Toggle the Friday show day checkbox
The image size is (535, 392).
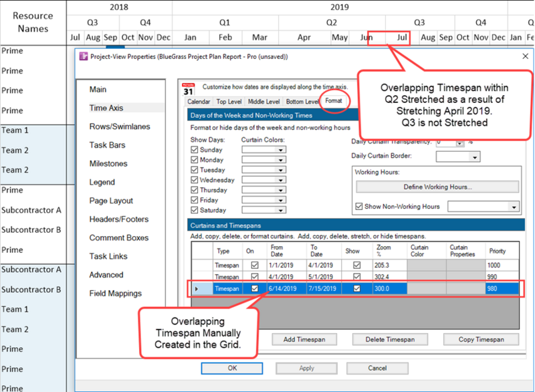(195, 200)
